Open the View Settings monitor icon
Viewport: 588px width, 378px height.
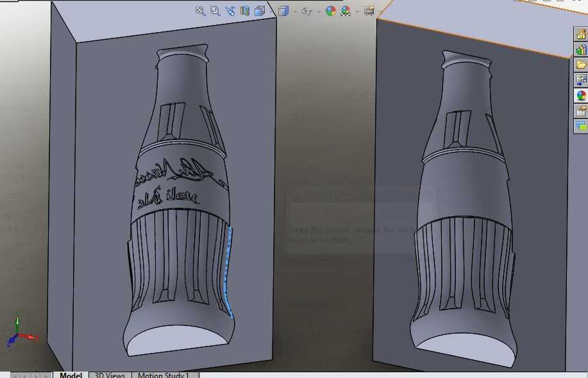(369, 11)
